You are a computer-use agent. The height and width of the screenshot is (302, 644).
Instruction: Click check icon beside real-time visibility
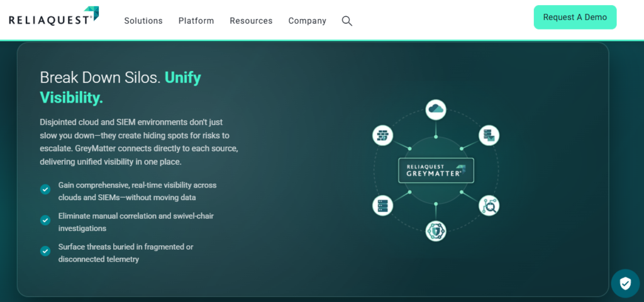pyautogui.click(x=45, y=189)
